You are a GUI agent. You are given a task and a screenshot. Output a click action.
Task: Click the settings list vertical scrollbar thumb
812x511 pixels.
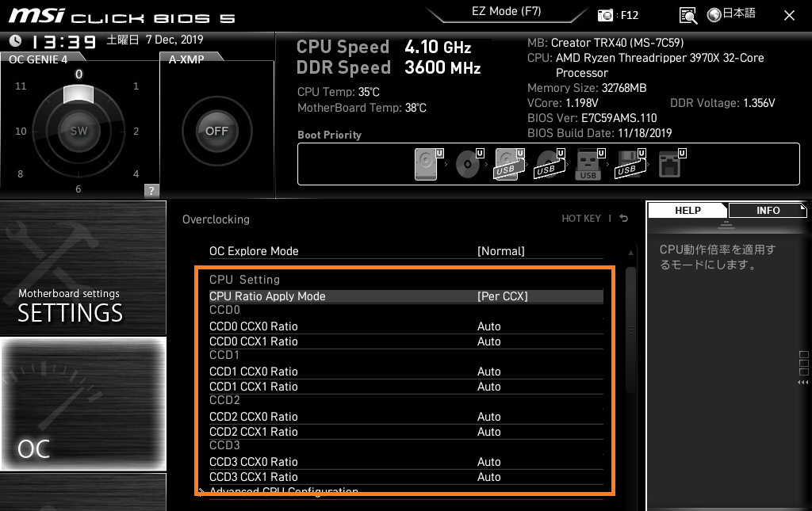pos(630,330)
